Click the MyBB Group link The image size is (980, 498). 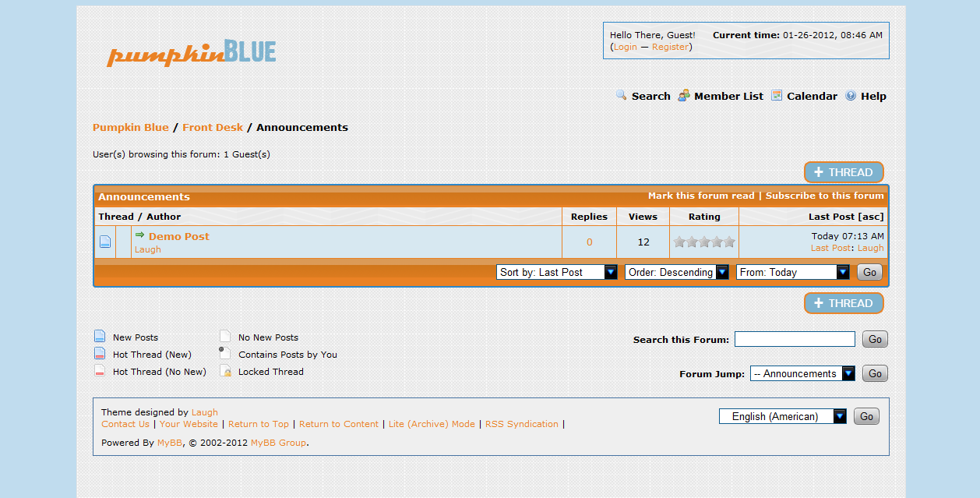click(278, 443)
